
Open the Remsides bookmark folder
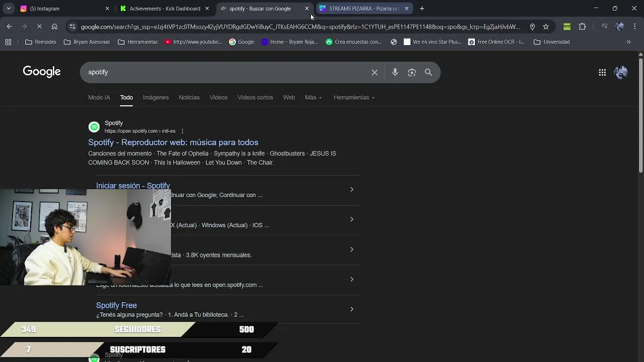[41, 42]
